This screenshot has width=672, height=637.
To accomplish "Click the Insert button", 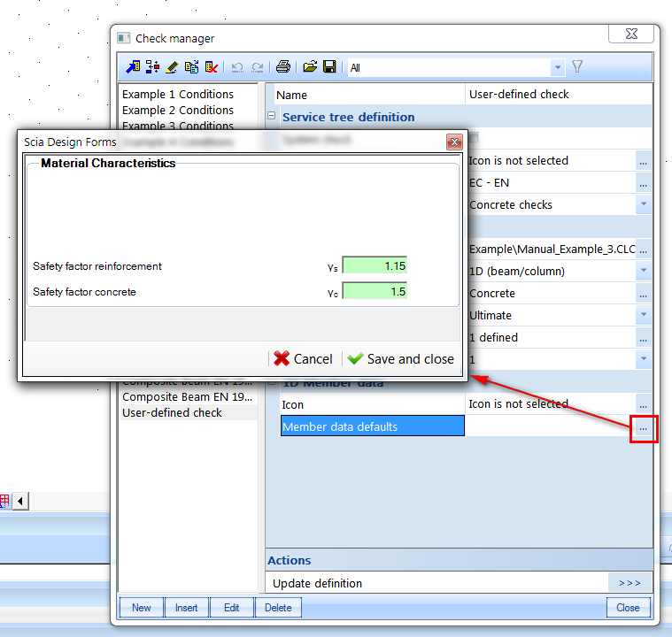I will pos(187,608).
